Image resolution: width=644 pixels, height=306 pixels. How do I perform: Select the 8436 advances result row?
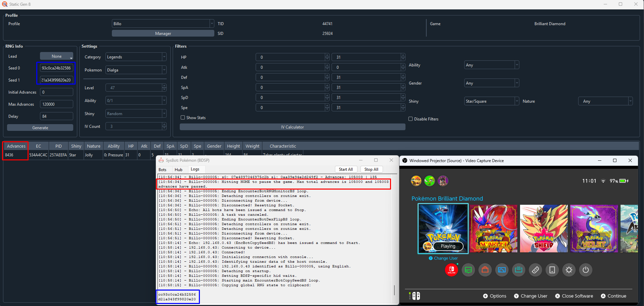pos(153,155)
